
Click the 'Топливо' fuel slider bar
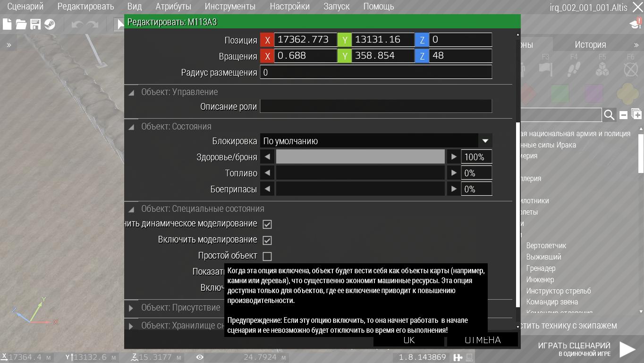point(360,173)
